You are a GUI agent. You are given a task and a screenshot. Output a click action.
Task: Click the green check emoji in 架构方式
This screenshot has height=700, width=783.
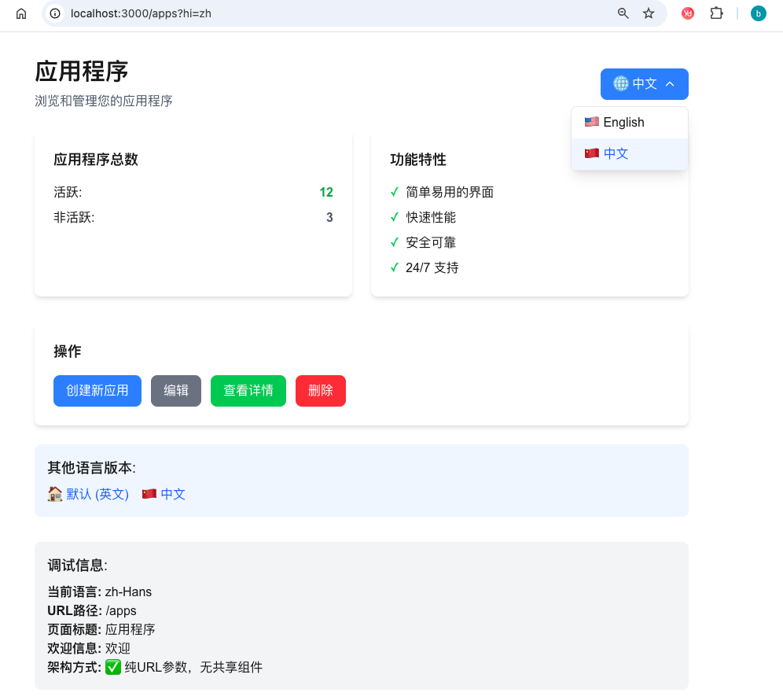[x=113, y=667]
